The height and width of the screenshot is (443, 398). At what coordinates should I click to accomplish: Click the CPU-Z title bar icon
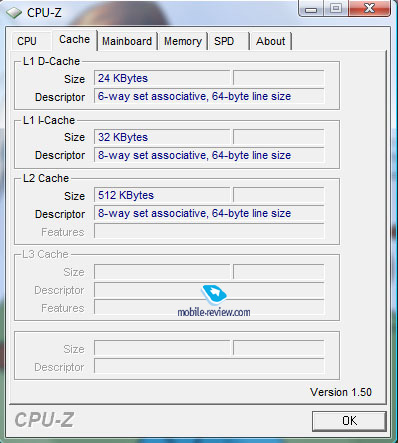14,13
